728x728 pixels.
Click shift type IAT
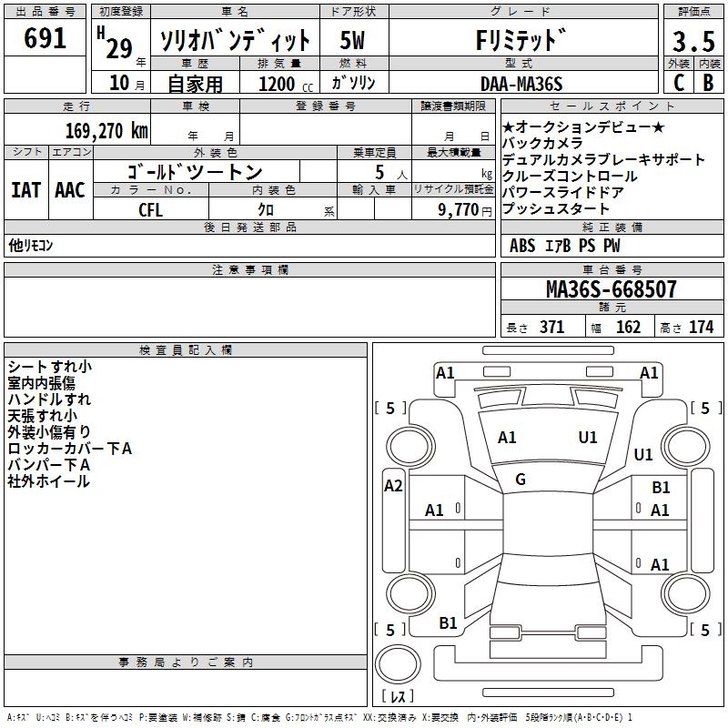pyautogui.click(x=26, y=190)
